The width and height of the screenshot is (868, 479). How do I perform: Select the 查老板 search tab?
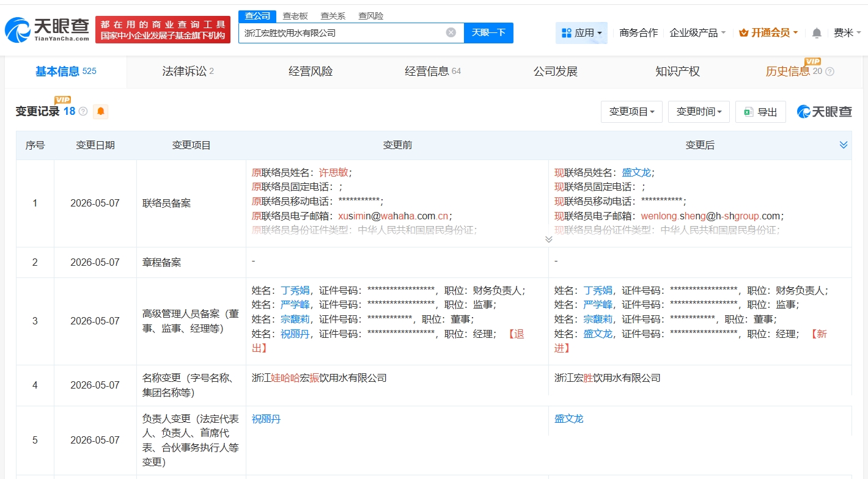coord(295,16)
